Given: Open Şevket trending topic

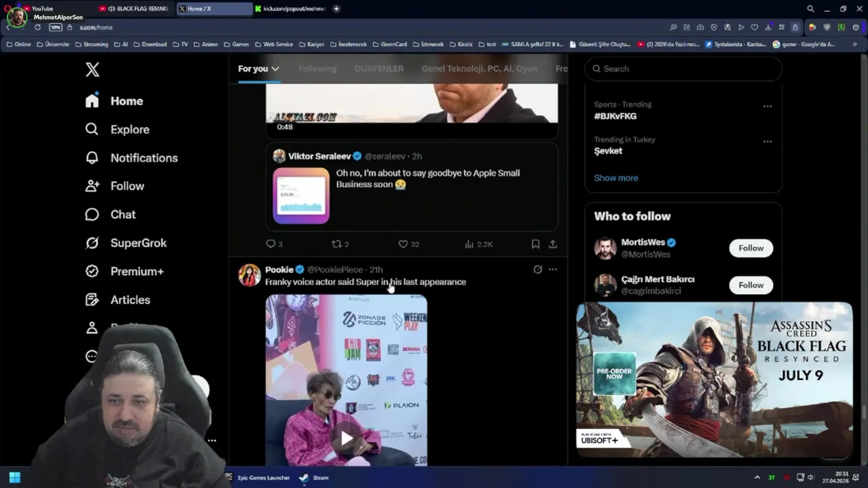Looking at the screenshot, I should [x=608, y=151].
